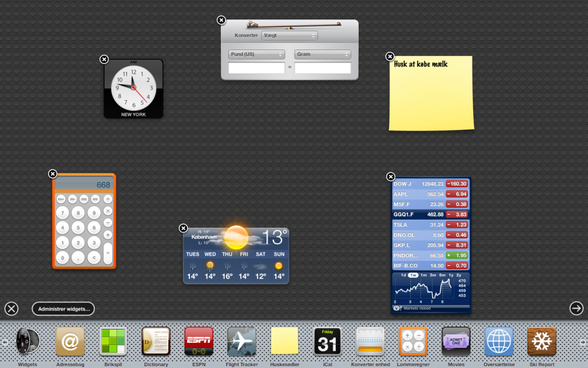Open the Dictionary widget icon

pos(156,342)
